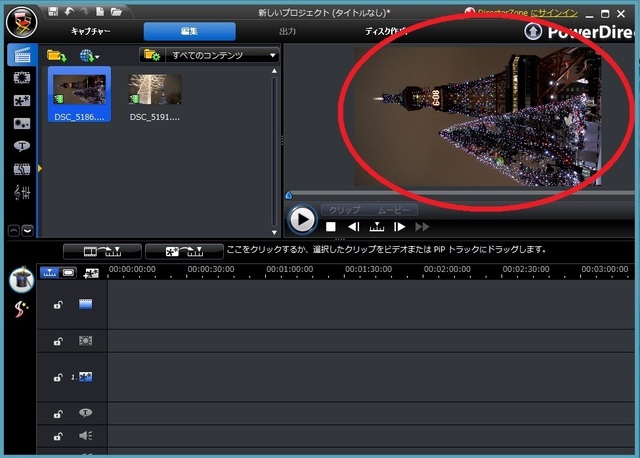This screenshot has height=458, width=640.
Task: Click the undo arrow icon
Action: click(69, 11)
